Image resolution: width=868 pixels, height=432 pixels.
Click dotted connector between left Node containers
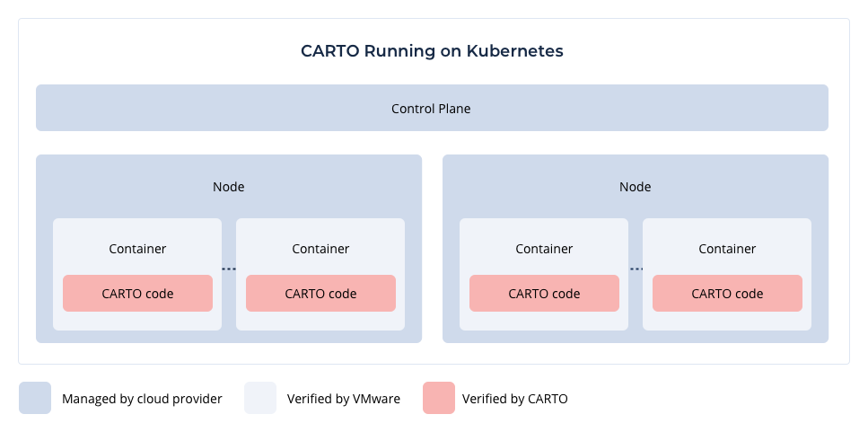point(229,269)
